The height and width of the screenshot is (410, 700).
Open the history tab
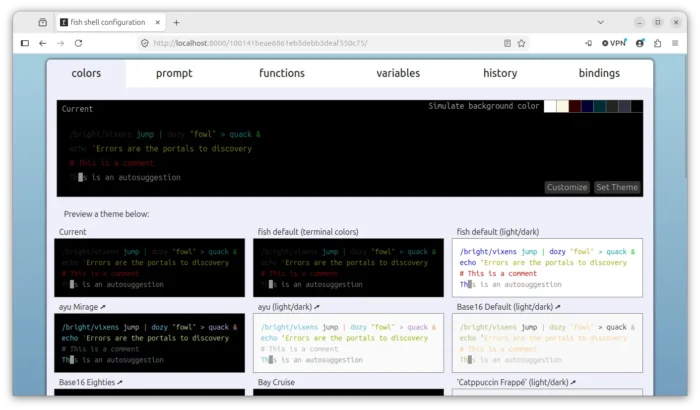500,73
